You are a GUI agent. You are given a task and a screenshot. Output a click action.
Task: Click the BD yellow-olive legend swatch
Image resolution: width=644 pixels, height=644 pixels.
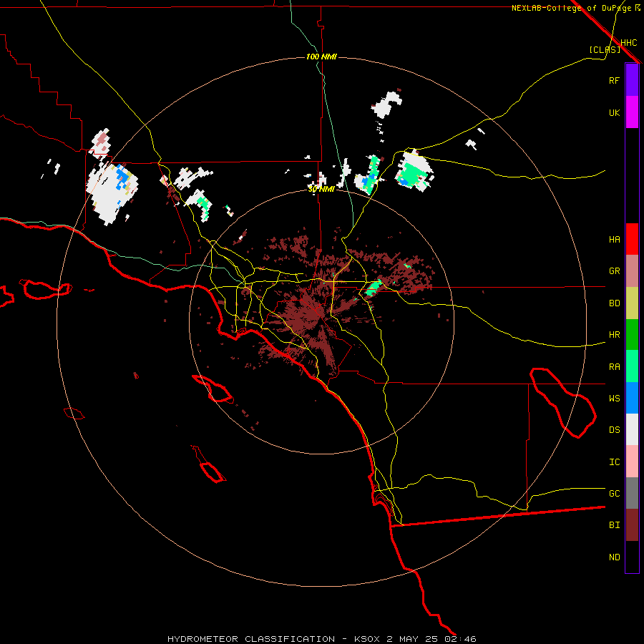[x=632, y=303]
